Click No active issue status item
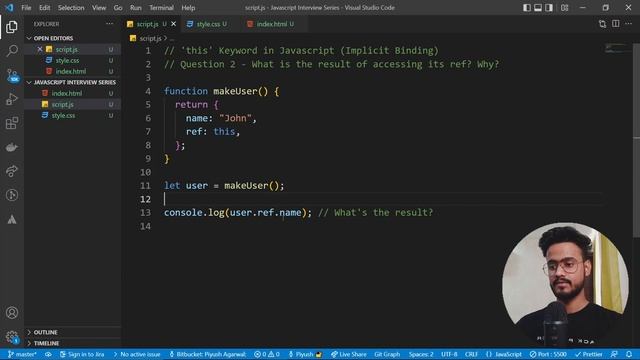This screenshot has width=640, height=360. click(x=137, y=354)
